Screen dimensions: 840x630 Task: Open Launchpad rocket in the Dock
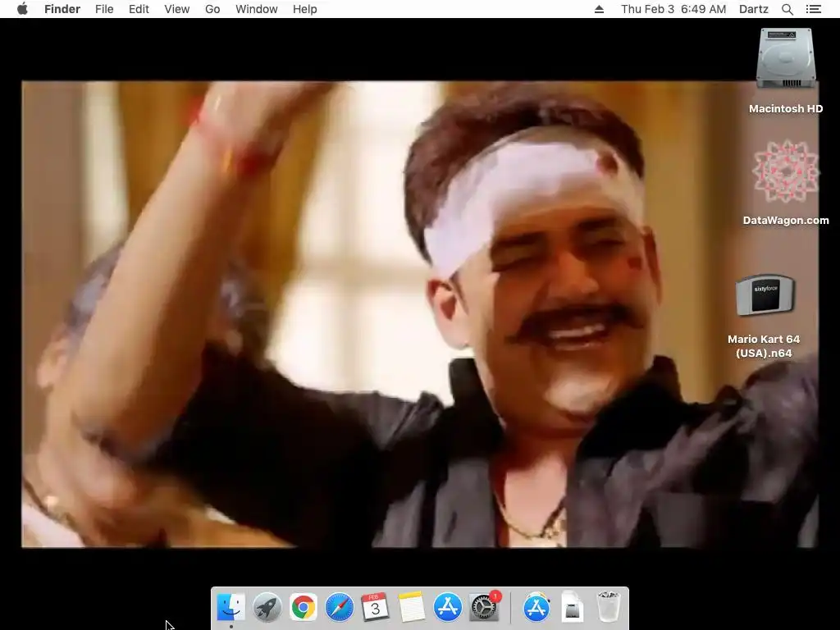tap(267, 608)
